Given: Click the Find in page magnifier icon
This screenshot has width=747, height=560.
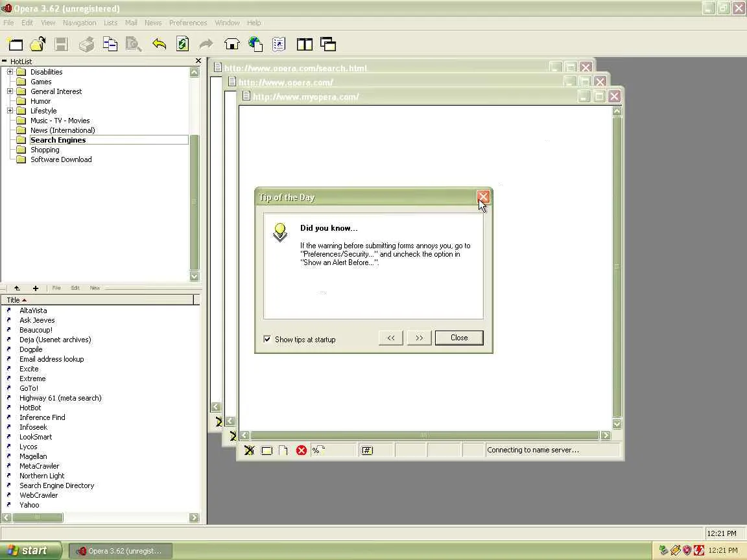Looking at the screenshot, I should (x=134, y=44).
